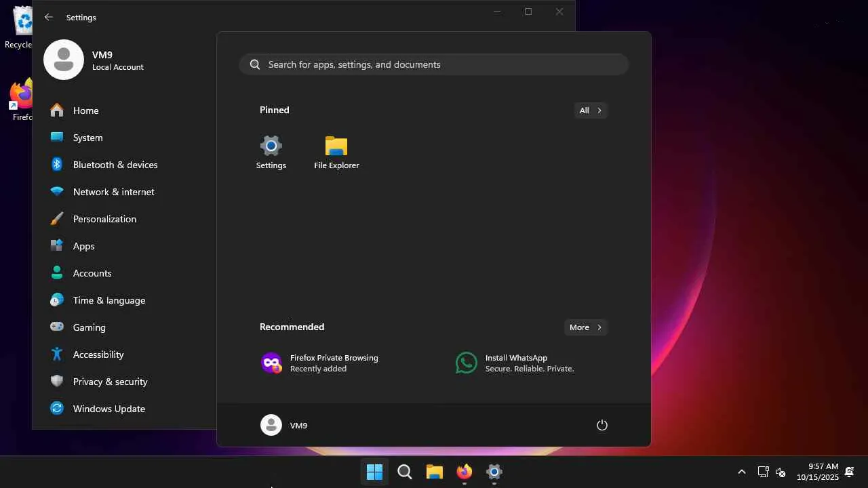The height and width of the screenshot is (488, 868).
Task: Click the muted volume tray icon
Action: [781, 472]
